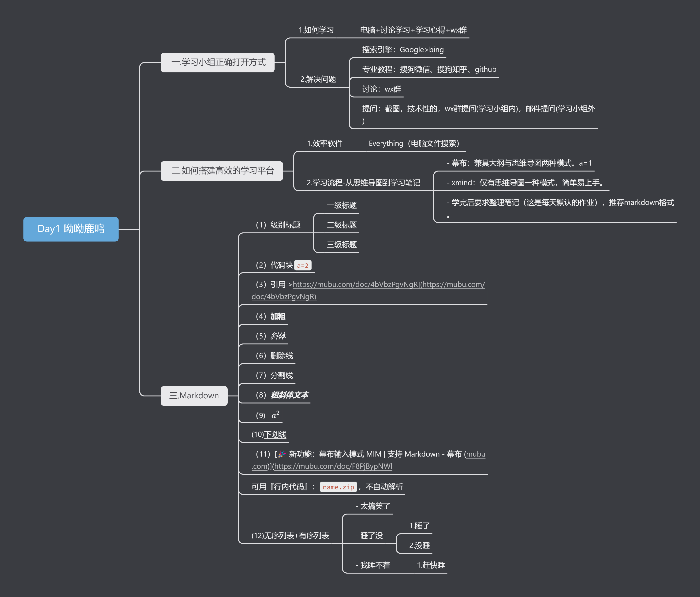This screenshot has height=597, width=700.
Task: Click the '2.解决问题' branch
Action: pyautogui.click(x=318, y=79)
